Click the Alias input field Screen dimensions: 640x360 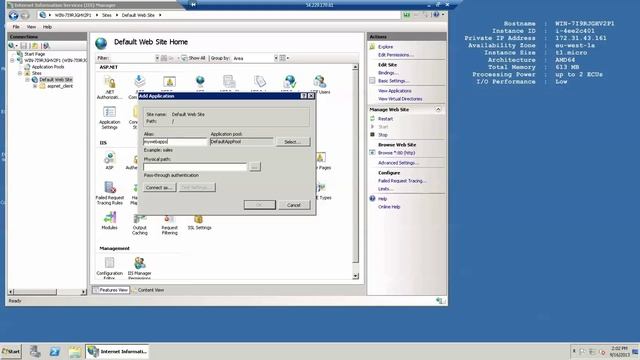(175, 142)
